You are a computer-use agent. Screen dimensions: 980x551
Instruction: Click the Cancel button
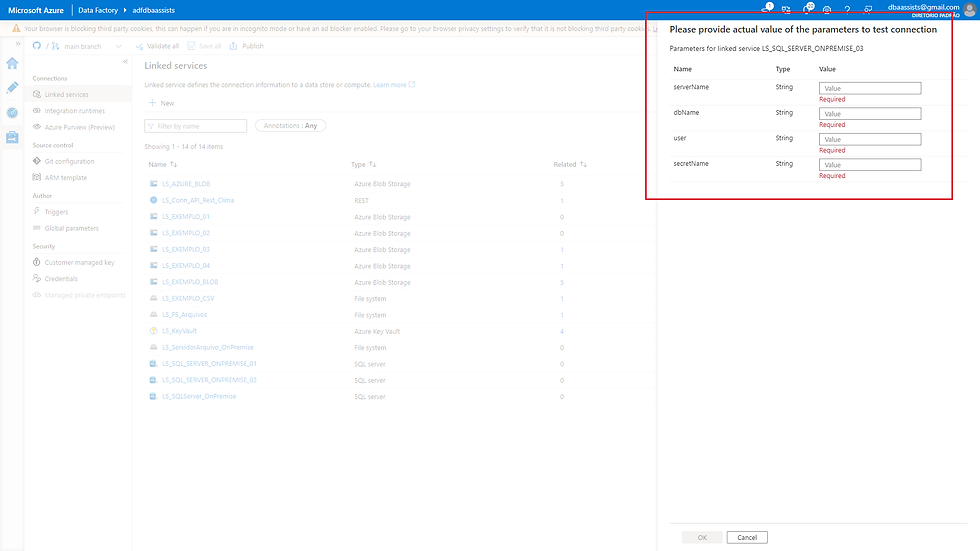point(747,537)
